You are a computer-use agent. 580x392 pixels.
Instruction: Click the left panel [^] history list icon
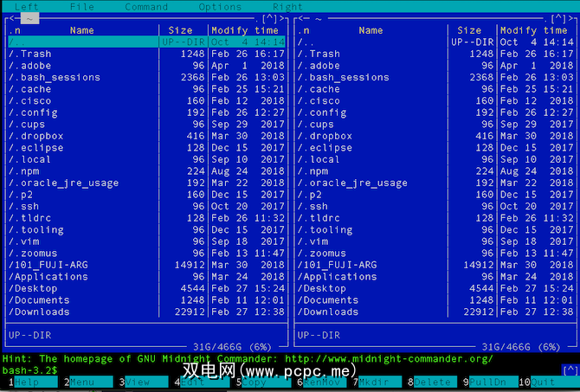pyautogui.click(x=269, y=18)
